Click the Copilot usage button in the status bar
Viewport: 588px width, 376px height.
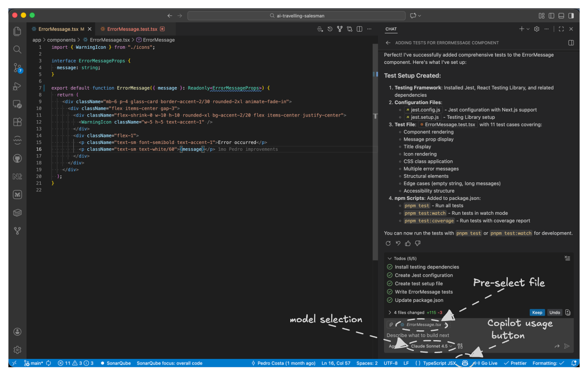464,363
